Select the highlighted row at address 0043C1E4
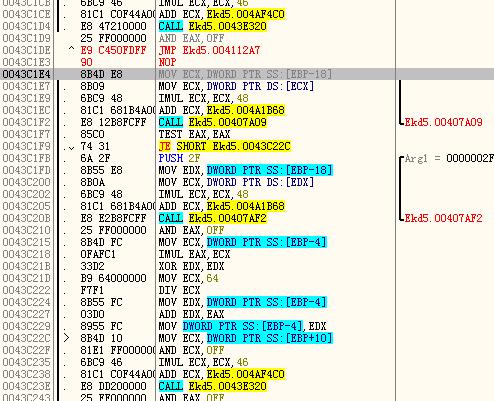494x401 pixels. [247, 74]
